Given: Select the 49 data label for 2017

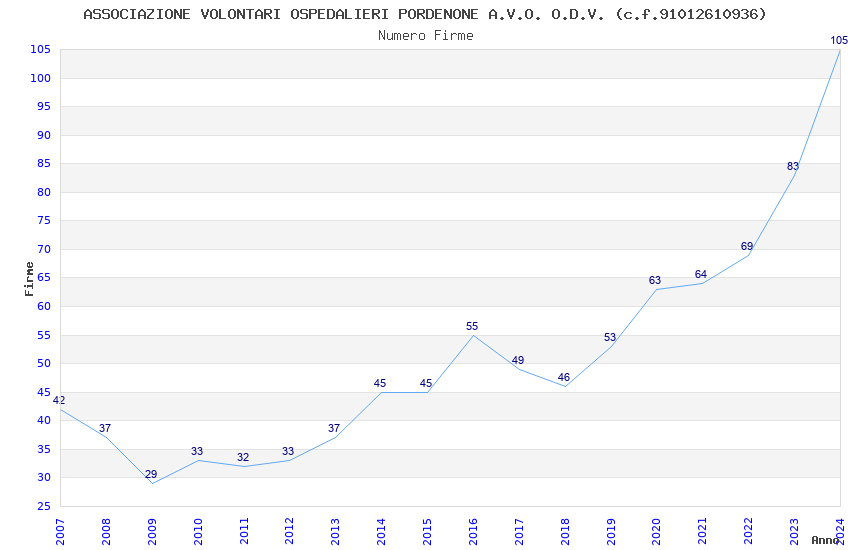Looking at the screenshot, I should point(518,360).
